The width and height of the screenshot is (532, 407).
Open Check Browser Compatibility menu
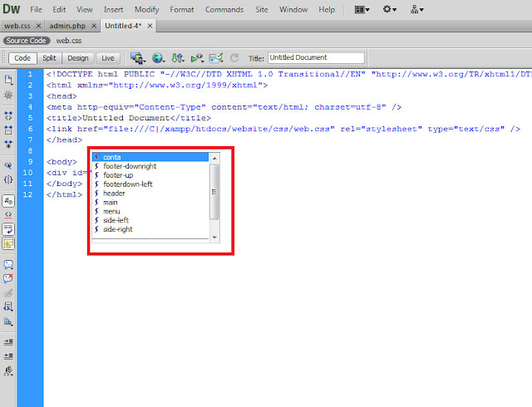pos(216,58)
